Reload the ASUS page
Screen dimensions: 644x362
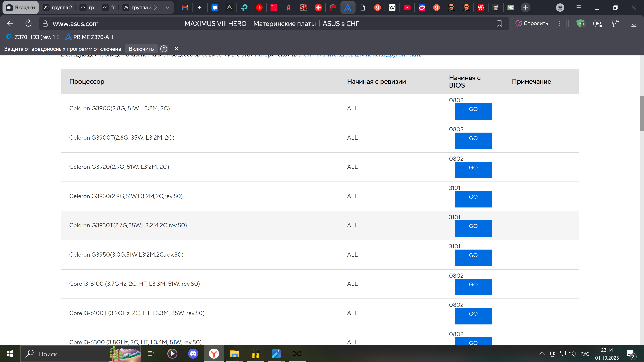(29, 23)
